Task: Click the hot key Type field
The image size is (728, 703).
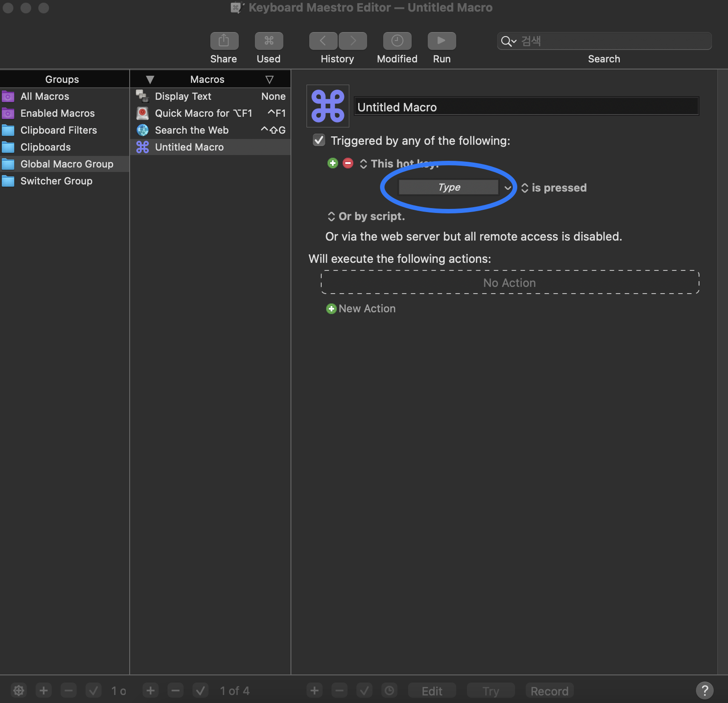Action: click(x=449, y=187)
